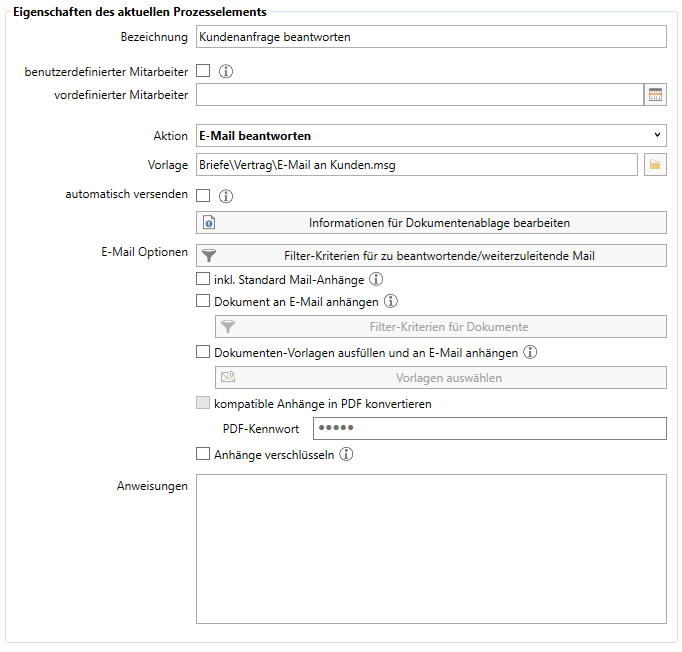Screen dimensions: 682x652
Task: Browse folder icon for Vorlage file
Action: (x=655, y=164)
